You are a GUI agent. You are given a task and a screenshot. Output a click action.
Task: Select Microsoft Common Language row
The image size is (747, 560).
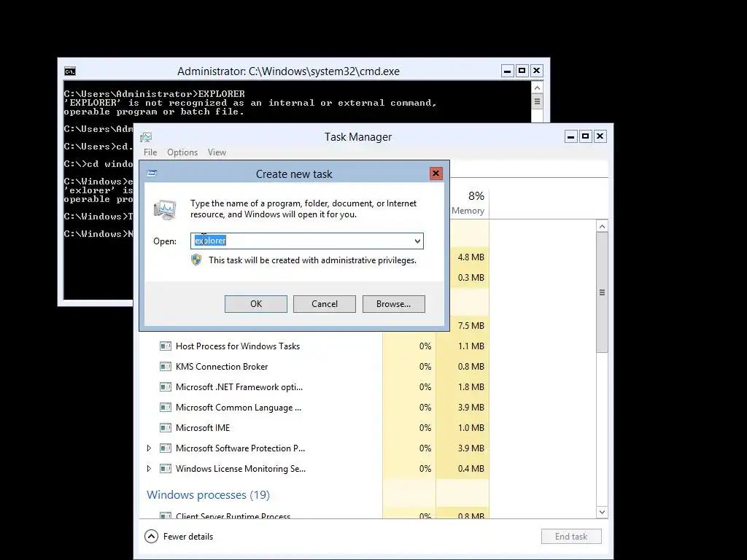click(x=315, y=408)
